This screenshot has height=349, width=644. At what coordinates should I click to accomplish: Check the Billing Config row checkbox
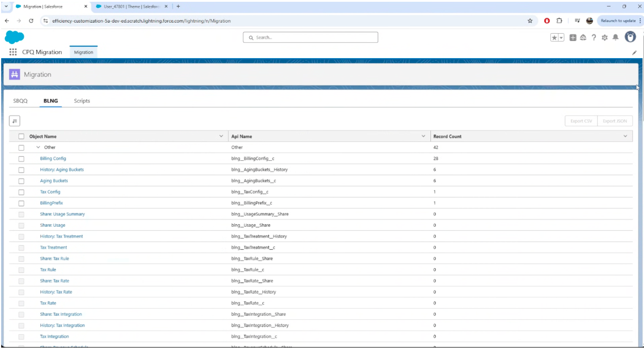click(21, 158)
